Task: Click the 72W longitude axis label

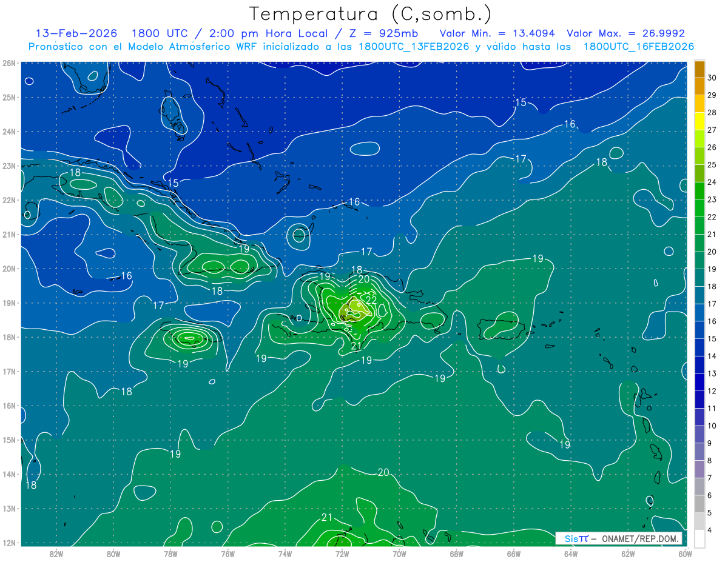Action: [342, 554]
